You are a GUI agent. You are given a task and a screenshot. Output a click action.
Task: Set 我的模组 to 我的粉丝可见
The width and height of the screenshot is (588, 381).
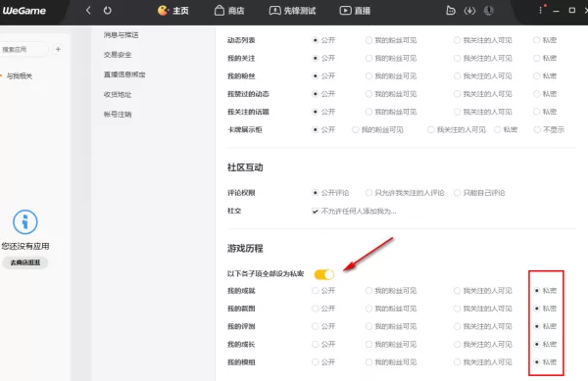(x=368, y=362)
